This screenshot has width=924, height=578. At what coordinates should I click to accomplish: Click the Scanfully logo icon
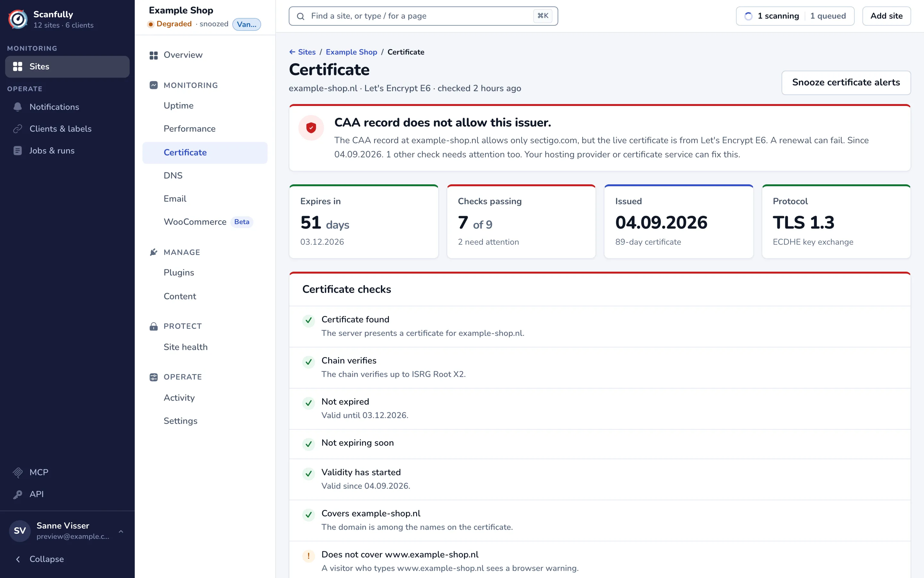(x=18, y=19)
